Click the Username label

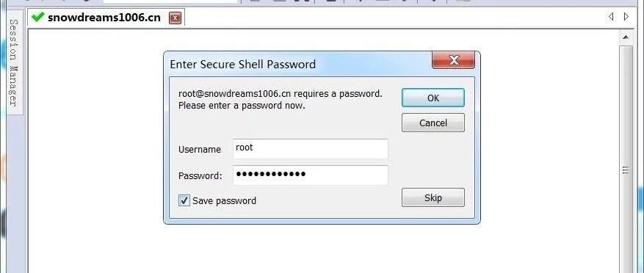coord(200,150)
